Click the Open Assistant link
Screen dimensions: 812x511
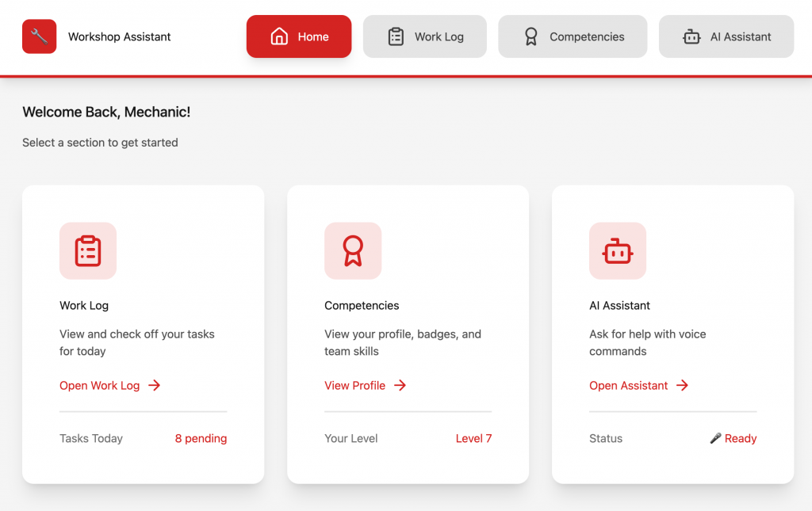pos(629,386)
